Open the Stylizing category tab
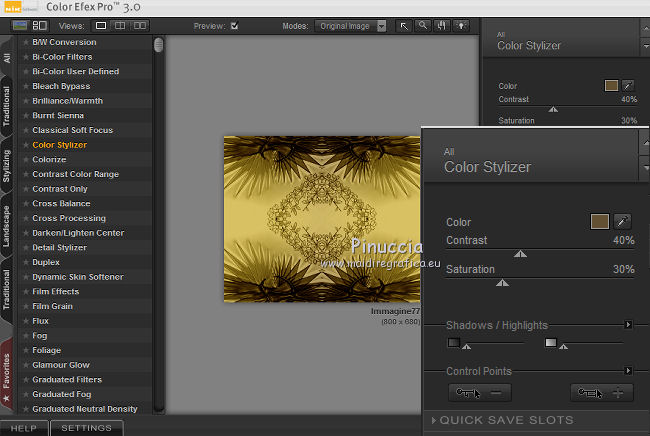 7,166
